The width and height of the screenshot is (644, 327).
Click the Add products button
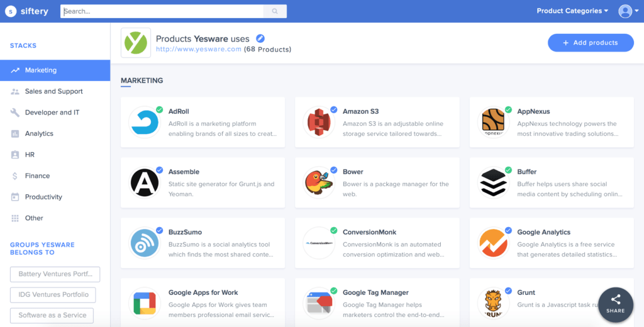point(591,43)
